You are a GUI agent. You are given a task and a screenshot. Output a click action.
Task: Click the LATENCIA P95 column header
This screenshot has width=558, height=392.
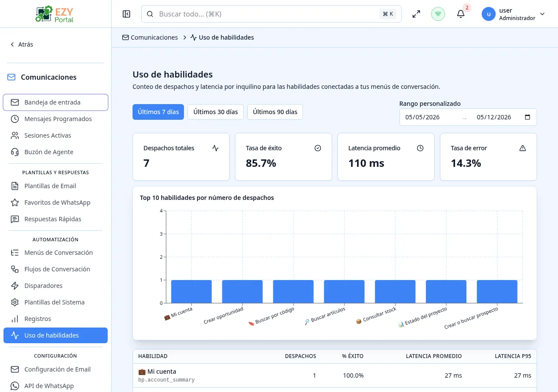pos(513,356)
